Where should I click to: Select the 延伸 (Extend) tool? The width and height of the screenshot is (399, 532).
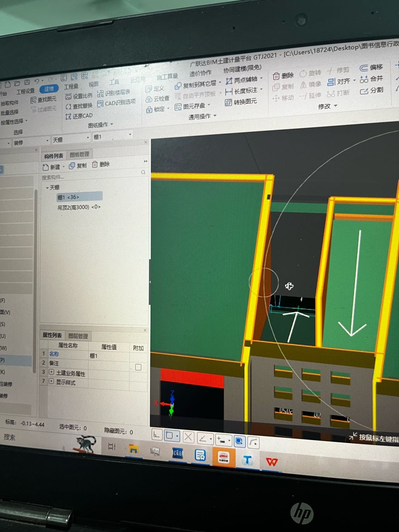(x=310, y=96)
